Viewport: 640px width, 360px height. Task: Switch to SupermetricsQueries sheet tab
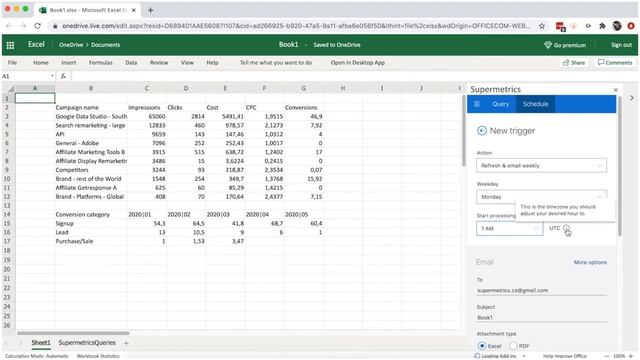click(x=87, y=343)
